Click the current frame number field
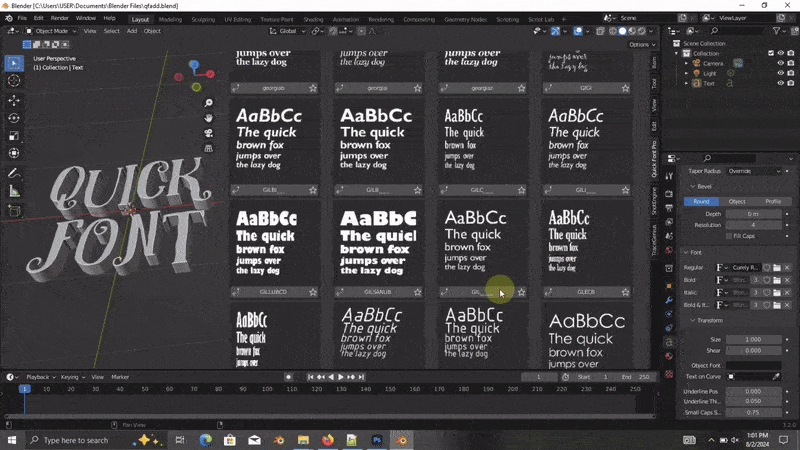 [x=539, y=377]
